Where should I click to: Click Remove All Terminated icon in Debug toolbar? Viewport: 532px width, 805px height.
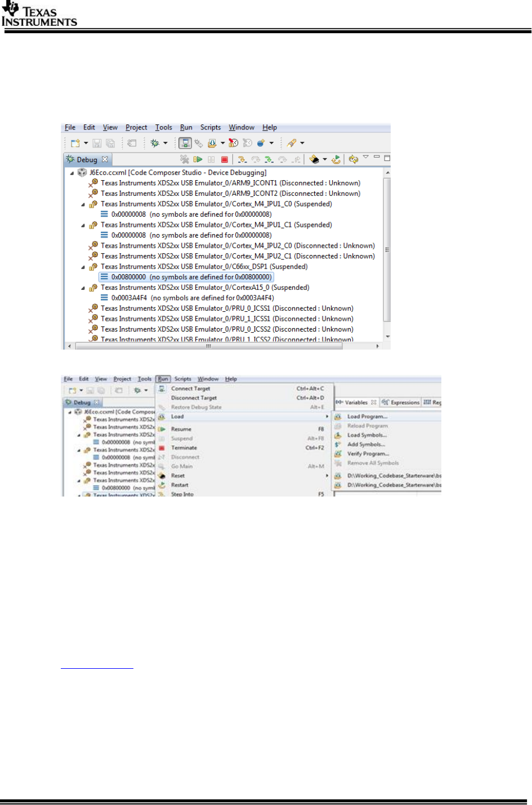(x=184, y=160)
